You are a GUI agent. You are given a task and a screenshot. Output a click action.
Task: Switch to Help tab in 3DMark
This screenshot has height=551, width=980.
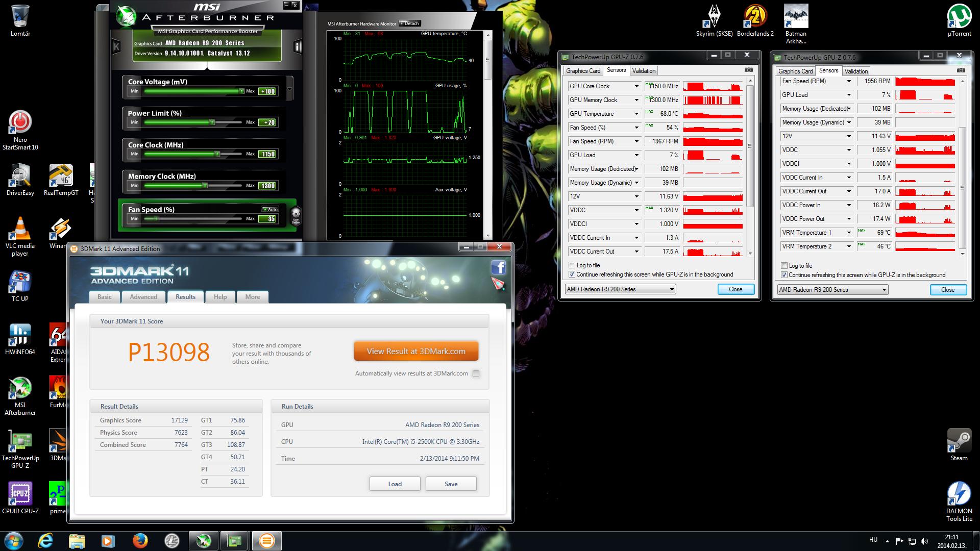pyautogui.click(x=220, y=297)
